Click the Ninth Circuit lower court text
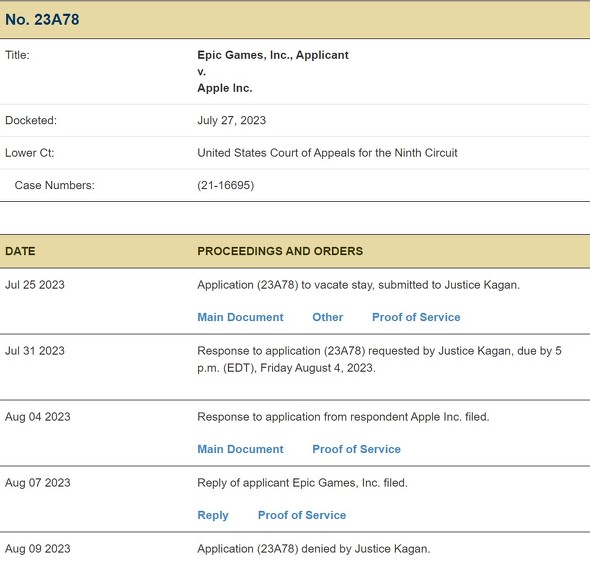This screenshot has width=590, height=579. coord(327,153)
